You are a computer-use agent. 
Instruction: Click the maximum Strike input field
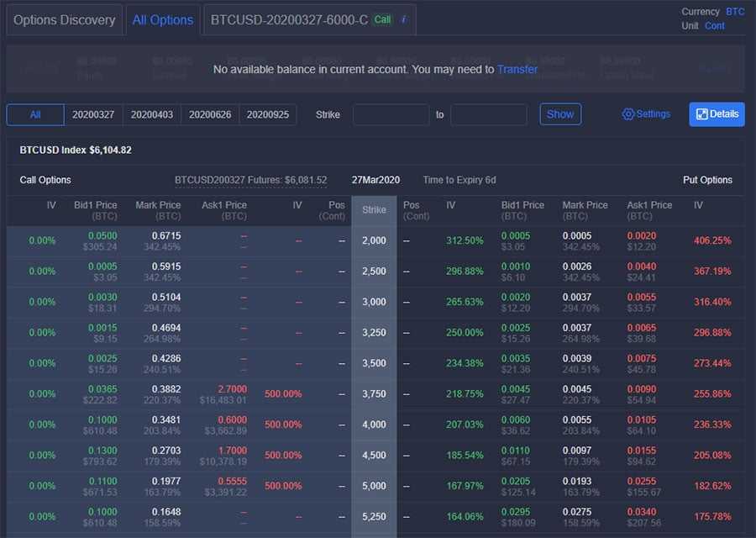tap(488, 114)
